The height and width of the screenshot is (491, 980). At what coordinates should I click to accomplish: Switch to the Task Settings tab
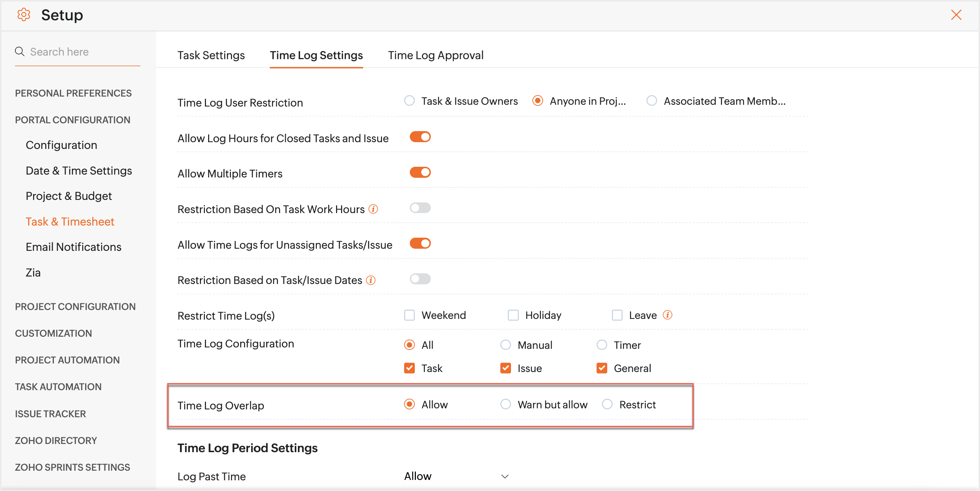click(211, 56)
